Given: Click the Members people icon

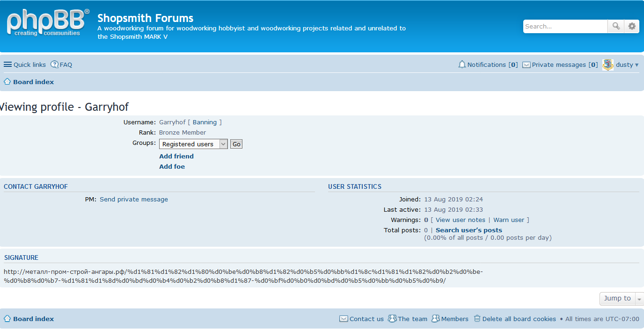Looking at the screenshot, I should 435,319.
